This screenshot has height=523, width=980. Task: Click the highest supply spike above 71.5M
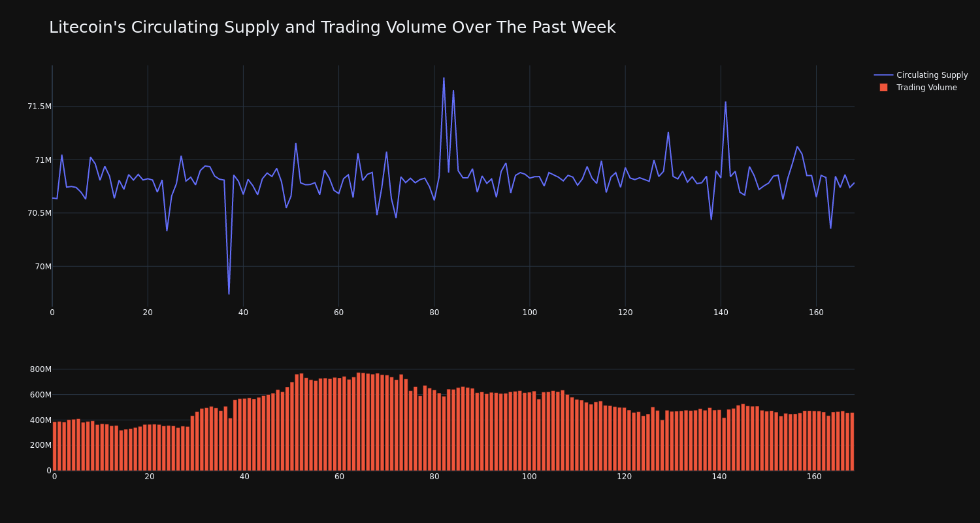click(x=444, y=78)
